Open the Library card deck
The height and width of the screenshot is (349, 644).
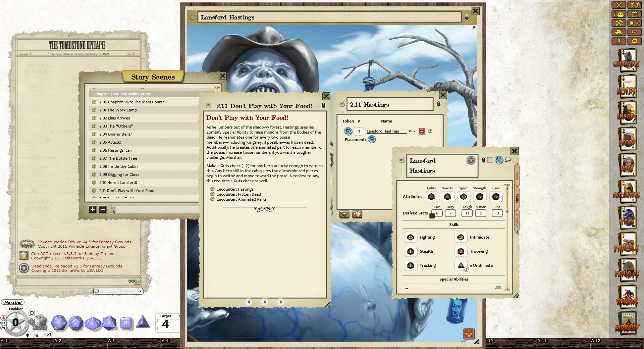tap(626, 323)
